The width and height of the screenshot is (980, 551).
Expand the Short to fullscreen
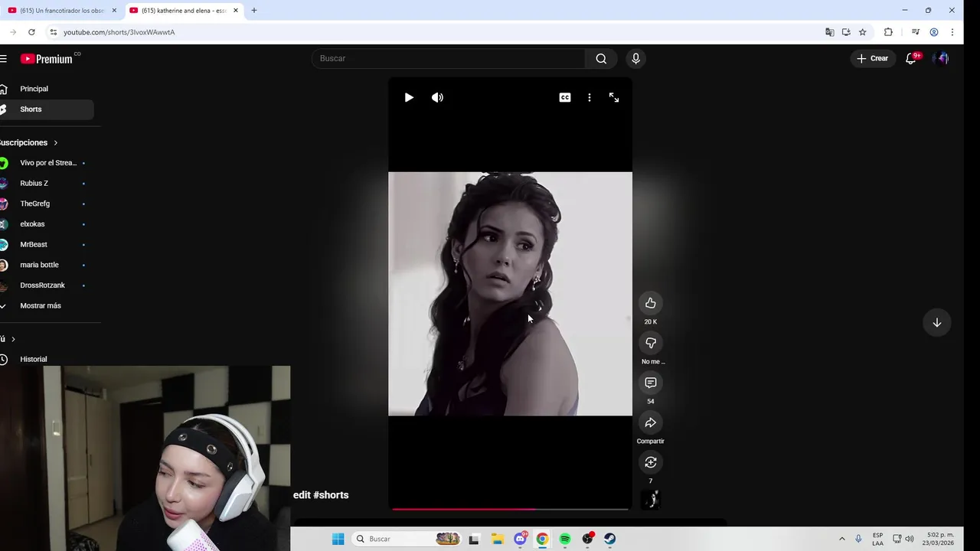pyautogui.click(x=614, y=97)
